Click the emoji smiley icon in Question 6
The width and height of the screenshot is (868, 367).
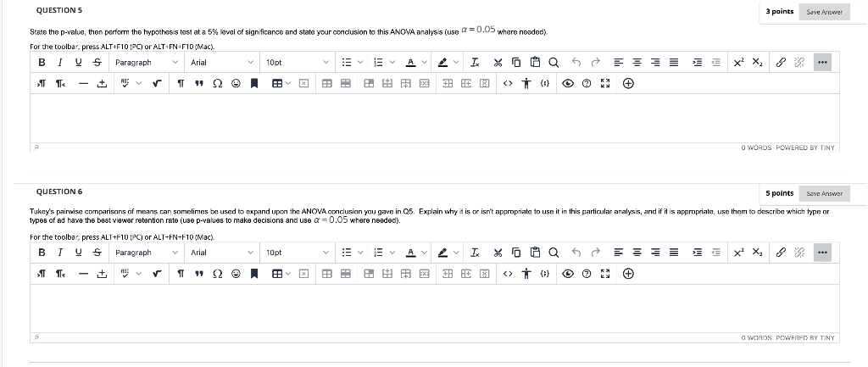236,274
